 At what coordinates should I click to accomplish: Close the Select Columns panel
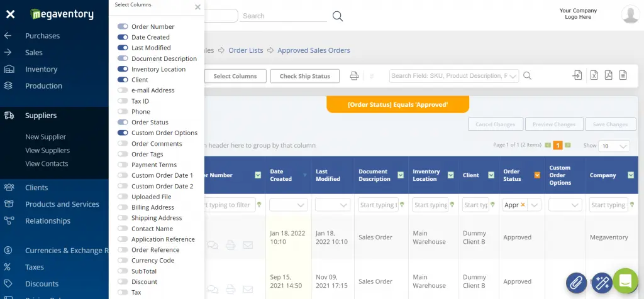pyautogui.click(x=197, y=7)
